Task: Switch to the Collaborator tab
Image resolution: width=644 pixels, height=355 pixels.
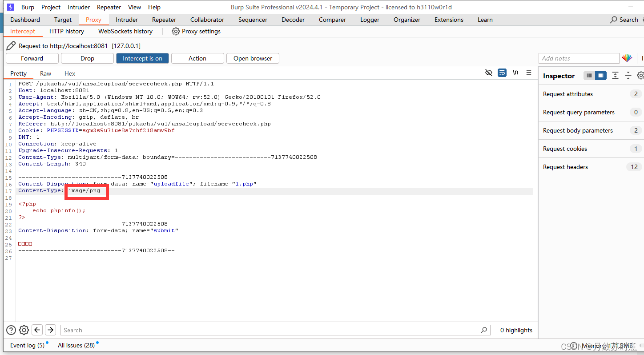Action: pos(207,20)
